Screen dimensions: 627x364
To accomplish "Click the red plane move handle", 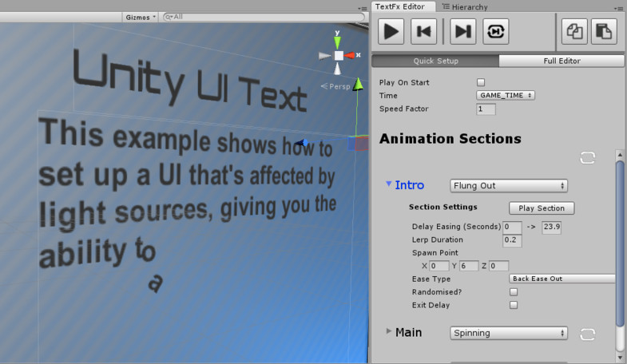I will (362, 144).
